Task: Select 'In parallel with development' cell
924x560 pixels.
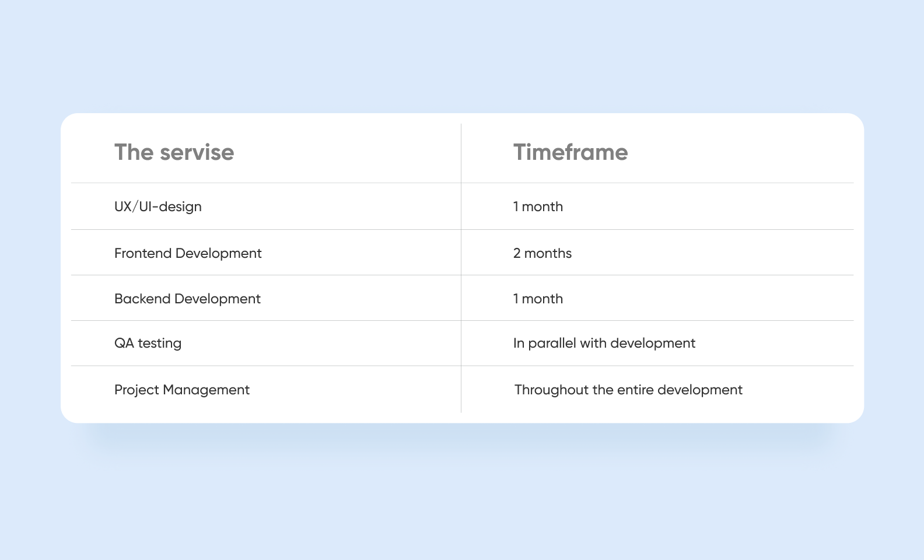Action: (604, 343)
